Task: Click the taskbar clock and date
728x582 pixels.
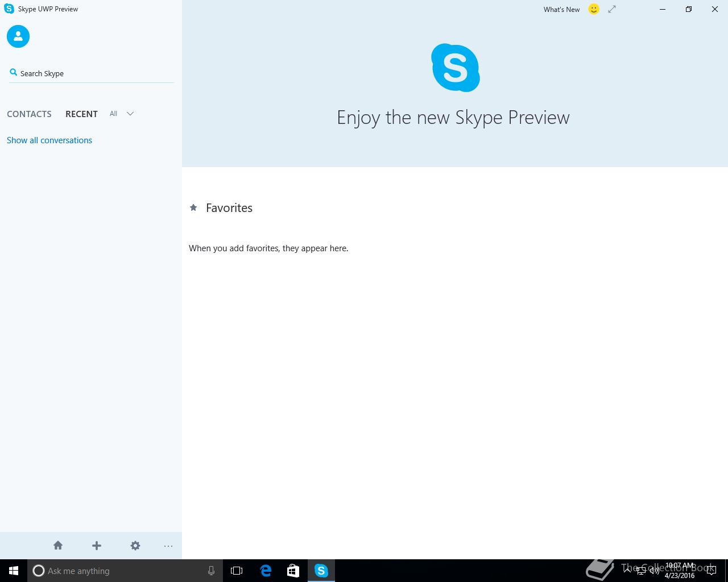Action: 680,571
